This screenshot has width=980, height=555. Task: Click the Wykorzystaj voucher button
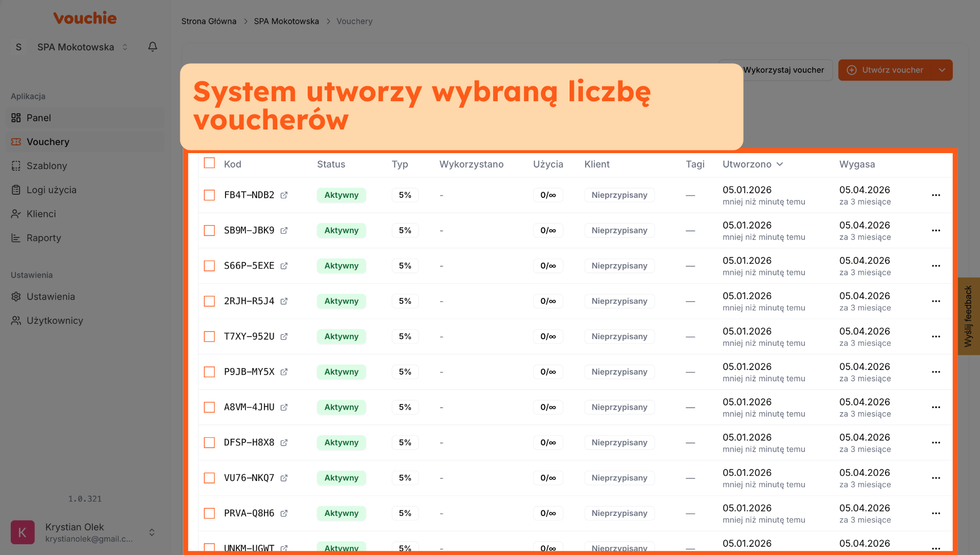(x=783, y=70)
